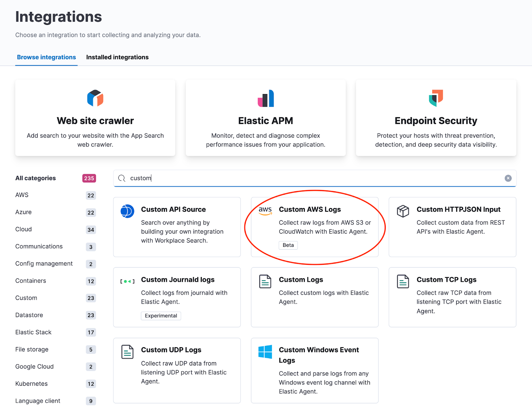The width and height of the screenshot is (532, 412).
Task: Show the All categories list
Action: pos(35,178)
